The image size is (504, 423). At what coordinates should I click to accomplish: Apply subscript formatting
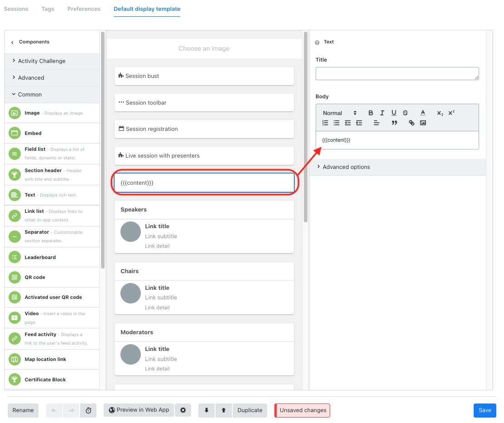pyautogui.click(x=440, y=113)
